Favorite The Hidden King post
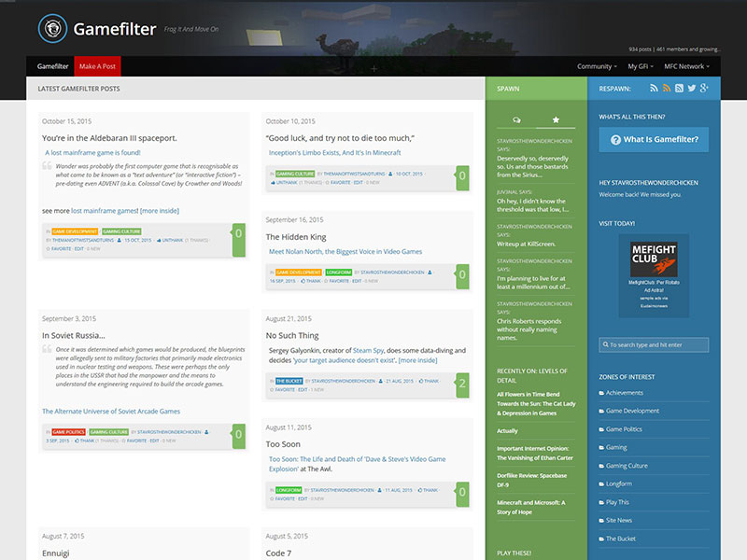This screenshot has height=560, width=747. coord(337,281)
